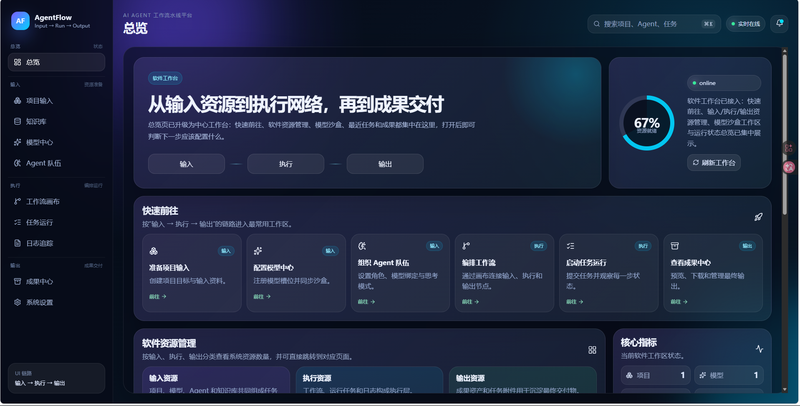This screenshot has width=800, height=406.
Task: Click the magnifier icon in search box
Action: (596, 24)
